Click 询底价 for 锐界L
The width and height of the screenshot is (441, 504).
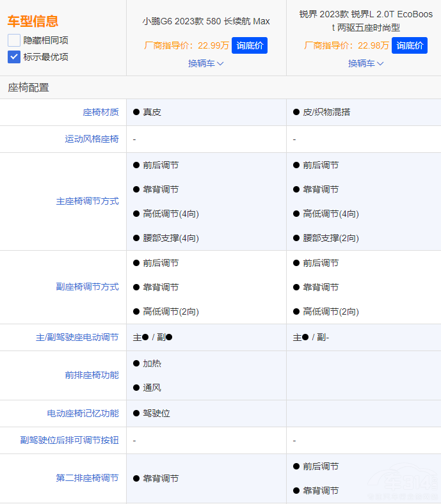pos(409,45)
